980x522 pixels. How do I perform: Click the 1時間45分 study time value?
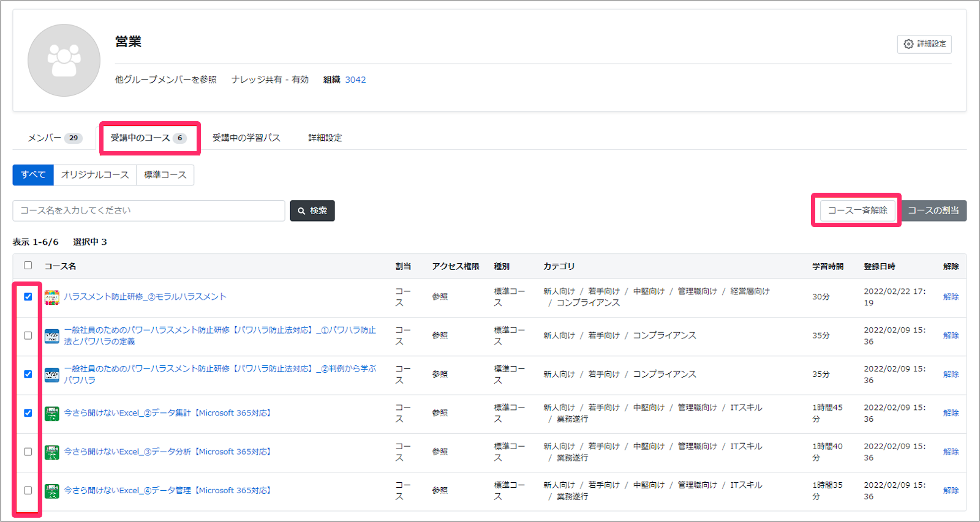pyautogui.click(x=827, y=413)
